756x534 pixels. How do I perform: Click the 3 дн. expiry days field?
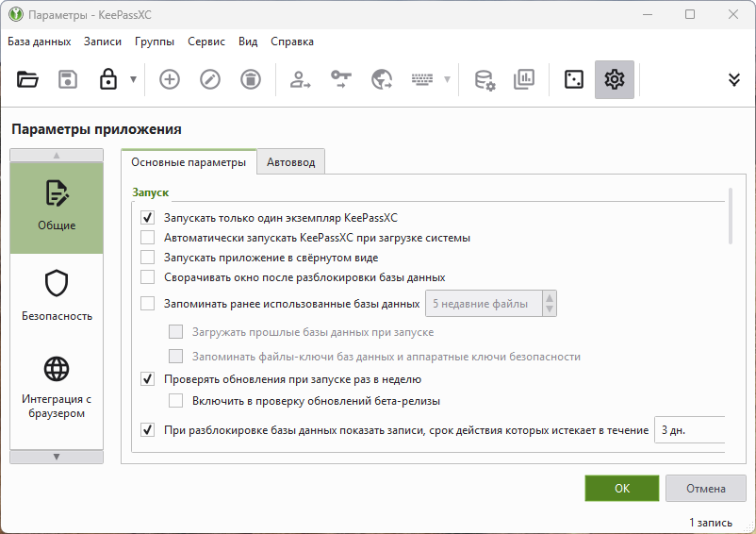[x=688, y=430]
